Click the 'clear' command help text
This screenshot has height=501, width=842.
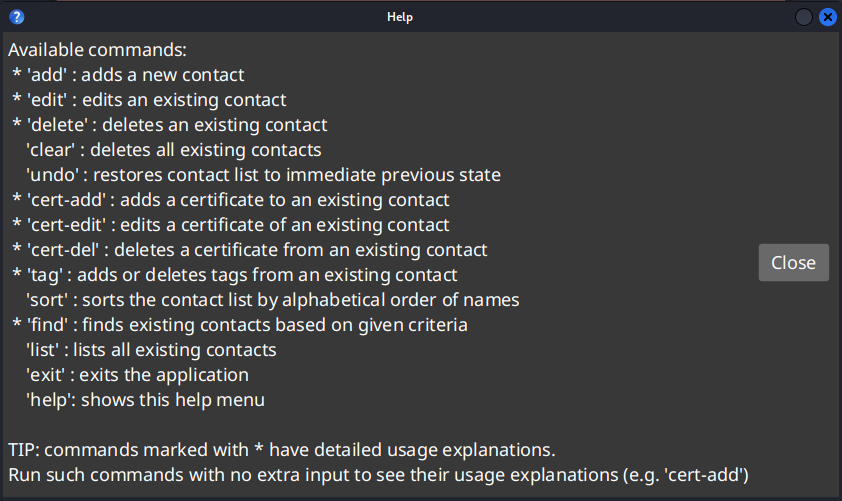coord(174,150)
